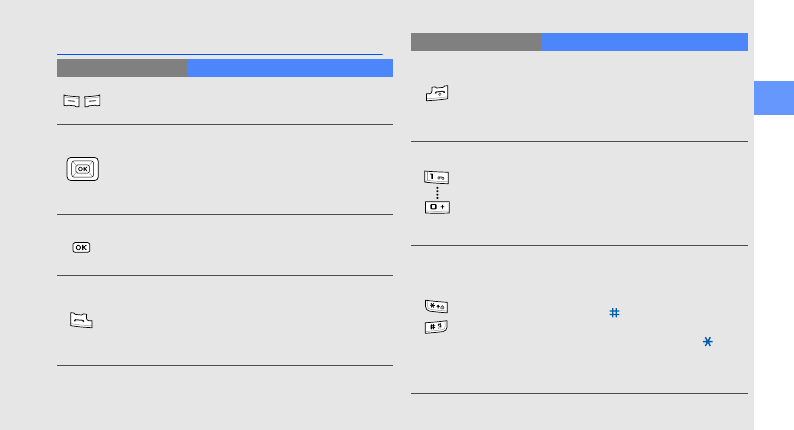
Task: Click the blue hash symbol in text
Action: [614, 313]
